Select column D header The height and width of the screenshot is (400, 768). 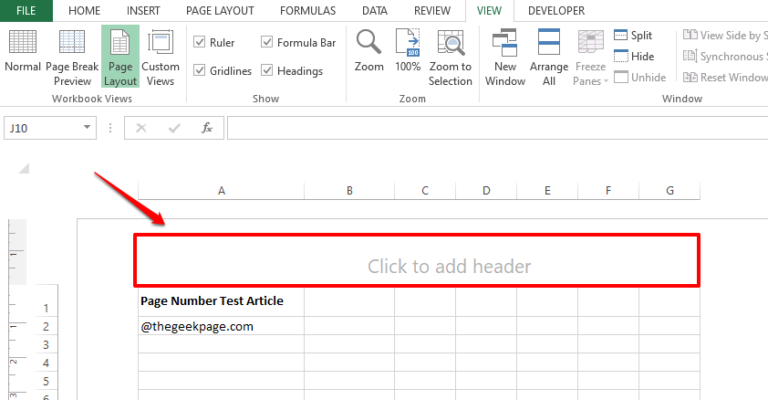(486, 190)
